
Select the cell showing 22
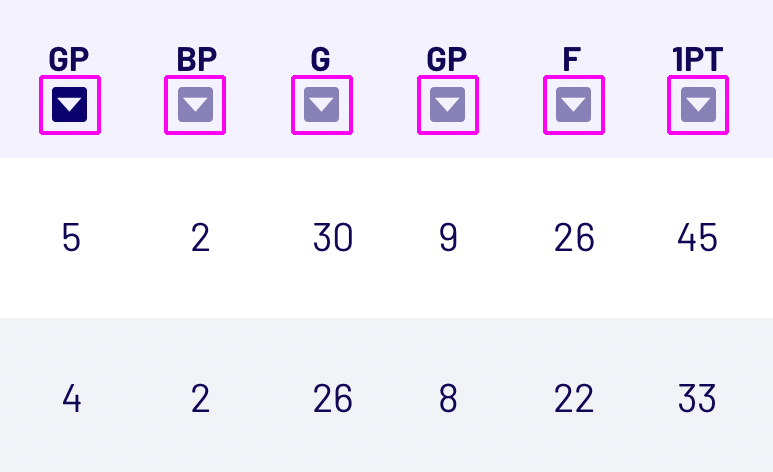(x=573, y=399)
